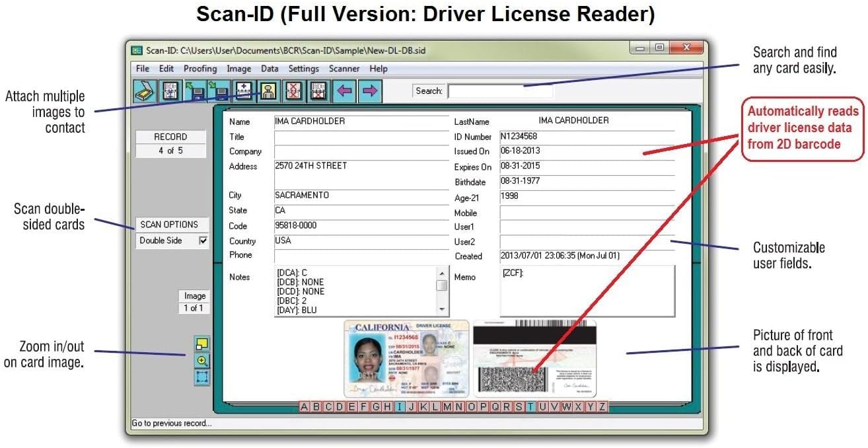Open the Data menu
The width and height of the screenshot is (868, 448).
click(x=269, y=68)
